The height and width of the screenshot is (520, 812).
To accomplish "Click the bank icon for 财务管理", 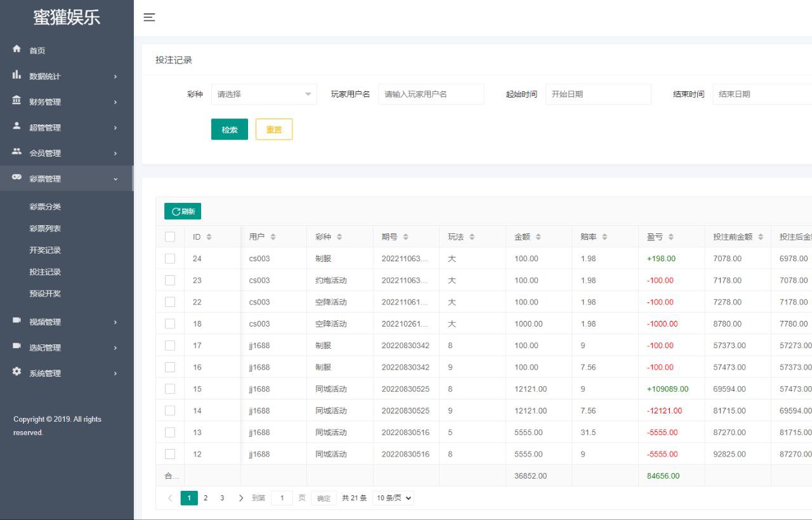I will pyautogui.click(x=17, y=101).
